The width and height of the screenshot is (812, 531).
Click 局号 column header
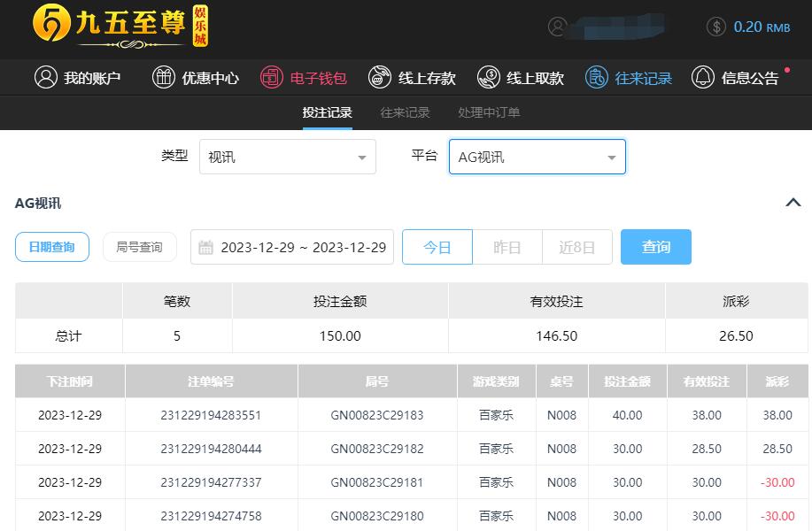[x=377, y=381]
